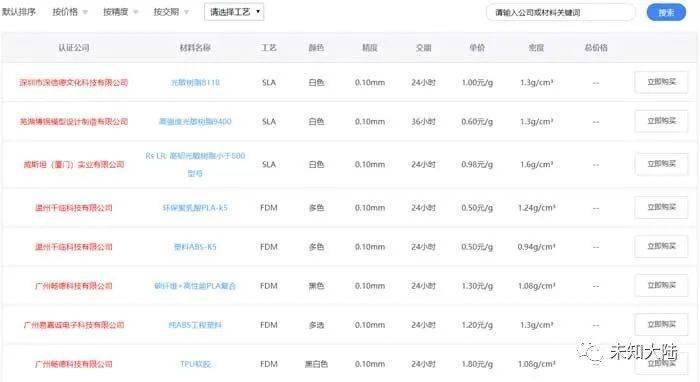Click the 颜色 column header
Viewport: 700px width, 382px height.
tap(316, 48)
